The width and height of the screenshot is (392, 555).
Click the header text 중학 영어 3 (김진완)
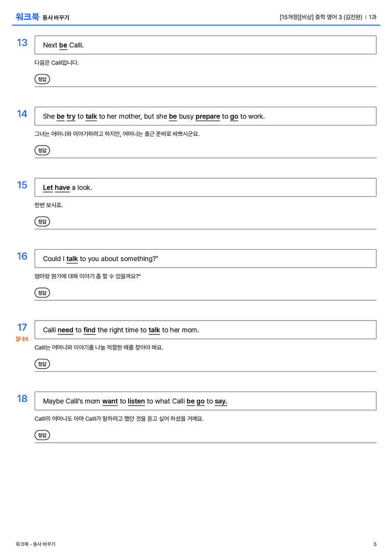click(x=338, y=17)
